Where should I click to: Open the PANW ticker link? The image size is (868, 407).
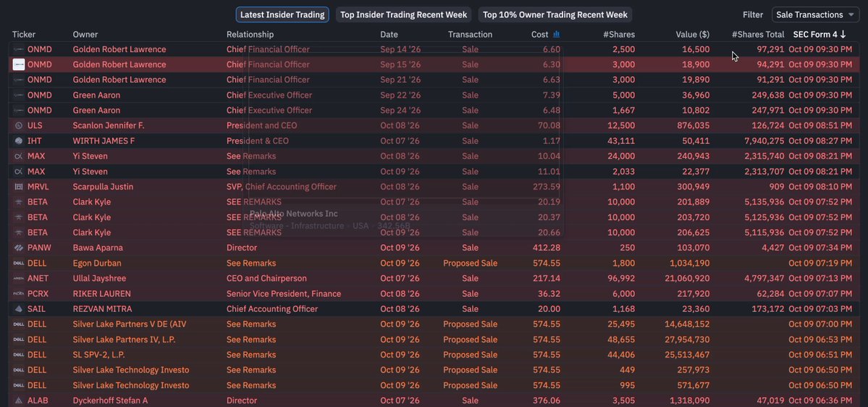(39, 248)
